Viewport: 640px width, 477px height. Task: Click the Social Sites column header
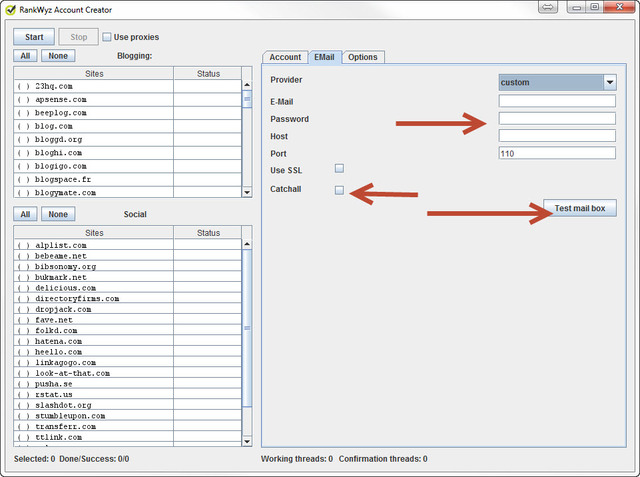point(94,233)
